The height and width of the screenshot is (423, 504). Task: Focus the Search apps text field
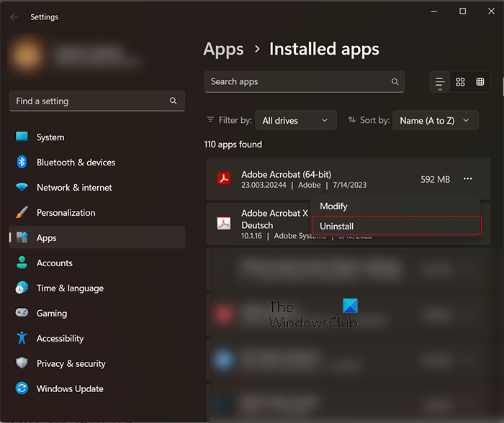295,82
